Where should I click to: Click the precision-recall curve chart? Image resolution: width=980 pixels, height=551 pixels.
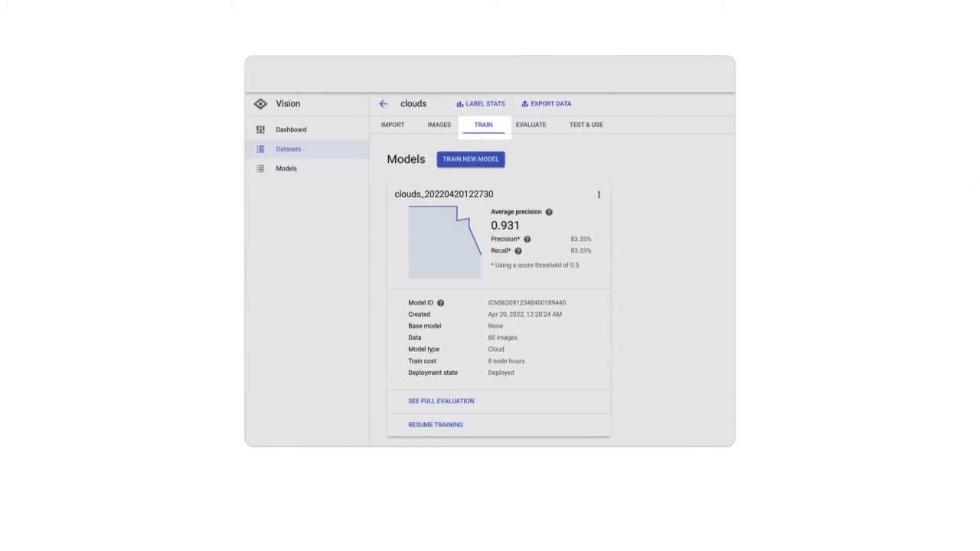pos(444,242)
